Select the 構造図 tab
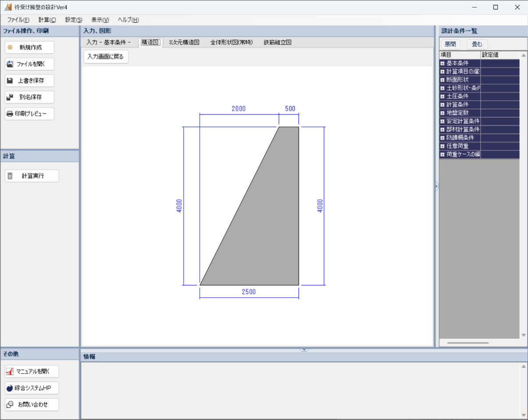 click(x=150, y=43)
